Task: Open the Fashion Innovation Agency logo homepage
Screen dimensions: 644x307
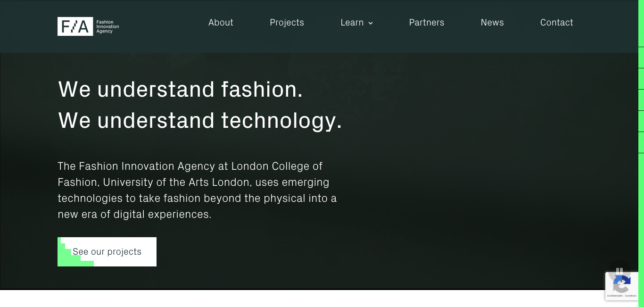Action: pyautogui.click(x=88, y=26)
